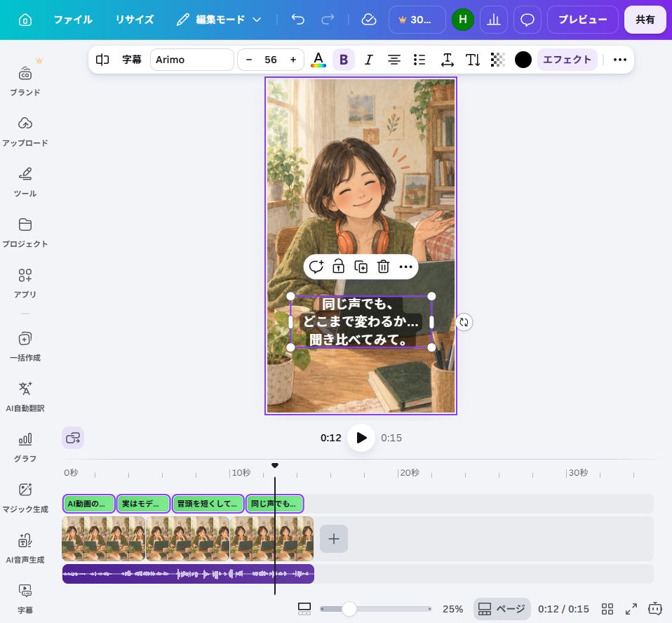Screen dimensions: 672x623
Task: Toggle italic formatting
Action: pyautogui.click(x=368, y=60)
